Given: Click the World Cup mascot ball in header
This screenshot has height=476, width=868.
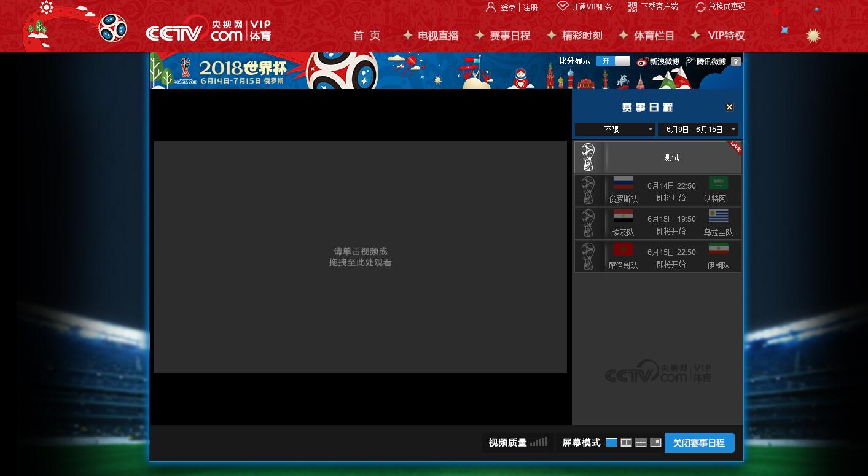Looking at the screenshot, I should point(112,28).
